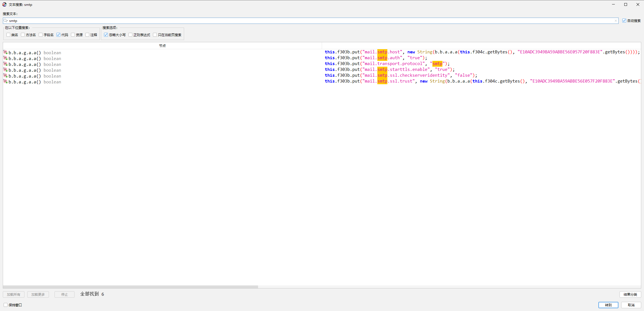
Task: Click method icon of the ssl.checkserveridentity row
Action: click(x=5, y=76)
